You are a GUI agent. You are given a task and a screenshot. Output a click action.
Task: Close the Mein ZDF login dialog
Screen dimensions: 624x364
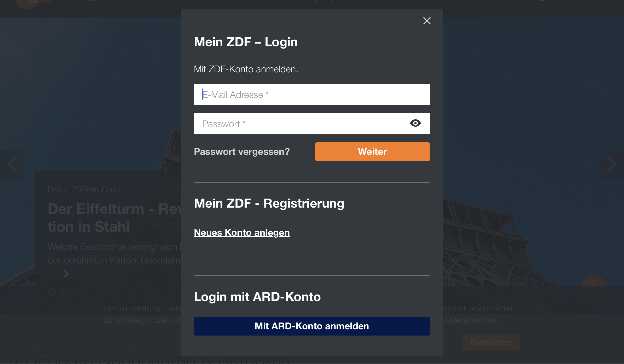coord(427,21)
